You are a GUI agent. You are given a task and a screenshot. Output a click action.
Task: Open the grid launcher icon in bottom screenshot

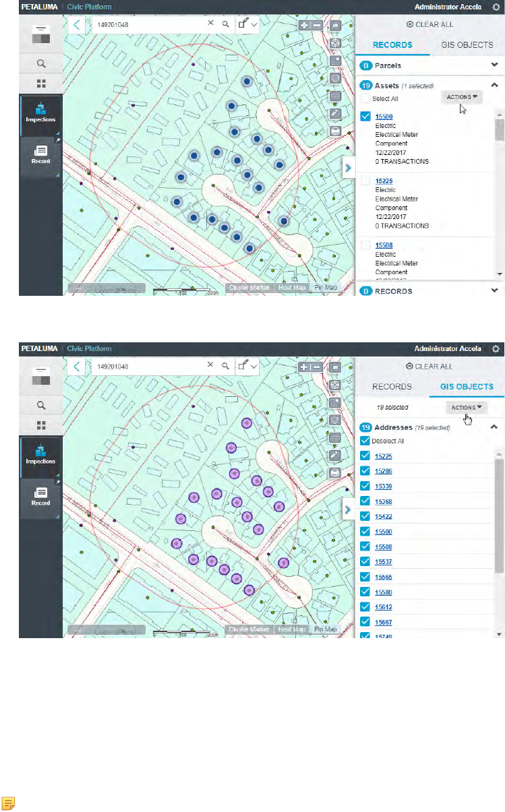coord(41,426)
